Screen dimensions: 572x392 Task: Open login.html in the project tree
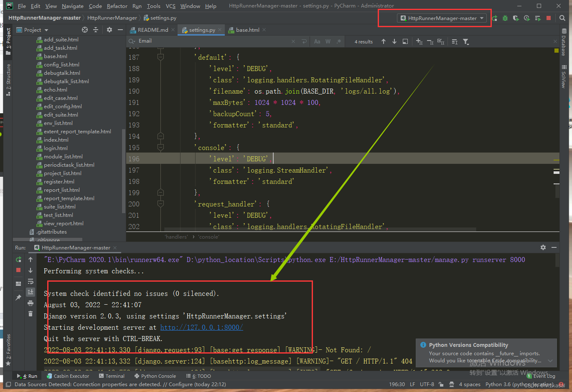(56, 148)
